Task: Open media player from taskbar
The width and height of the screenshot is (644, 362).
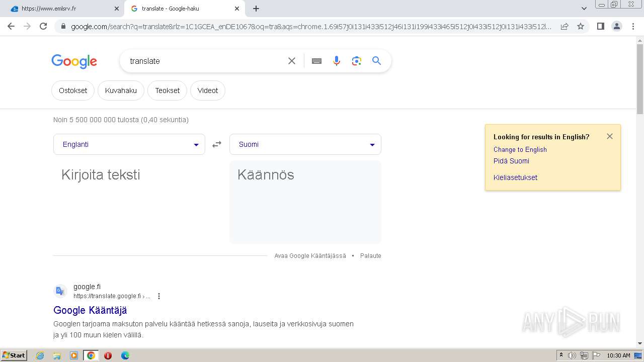Action: (x=74, y=355)
